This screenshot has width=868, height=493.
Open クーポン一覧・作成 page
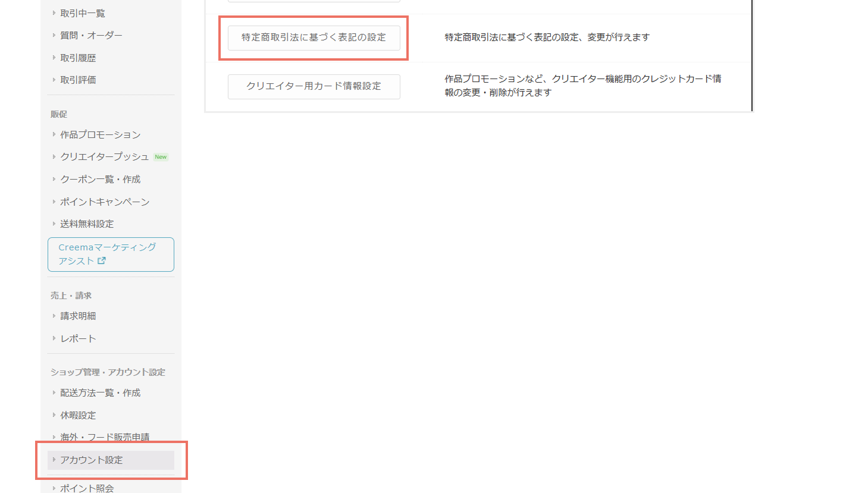pos(100,180)
